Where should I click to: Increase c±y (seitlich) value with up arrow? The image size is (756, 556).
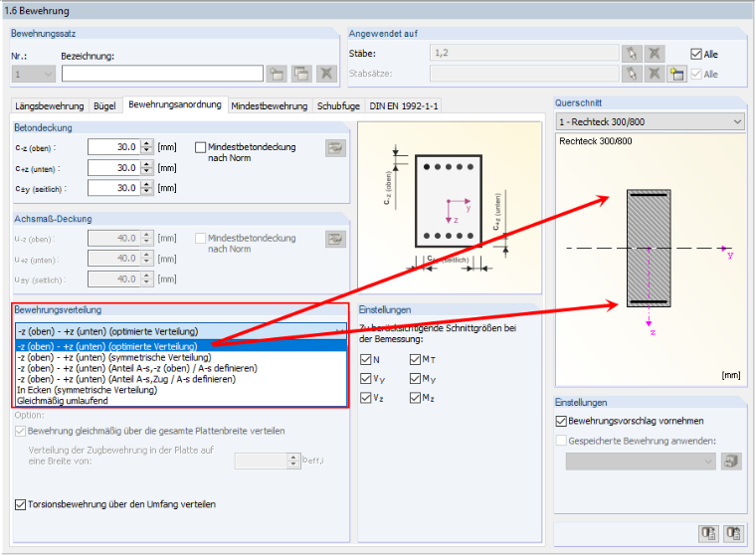click(147, 184)
